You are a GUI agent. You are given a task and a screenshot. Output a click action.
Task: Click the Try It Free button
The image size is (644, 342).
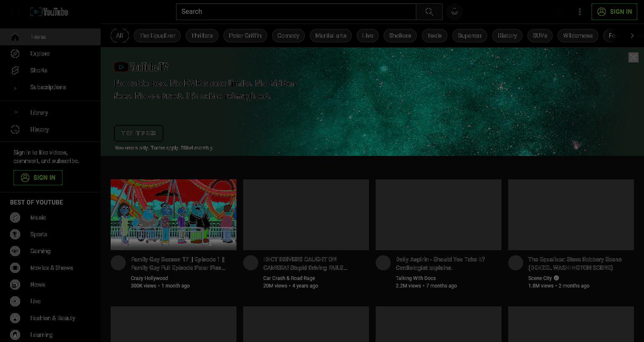pos(139,133)
